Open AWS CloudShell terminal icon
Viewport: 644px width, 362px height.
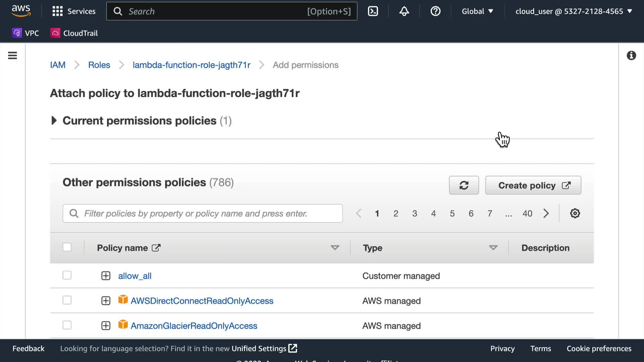tap(373, 11)
